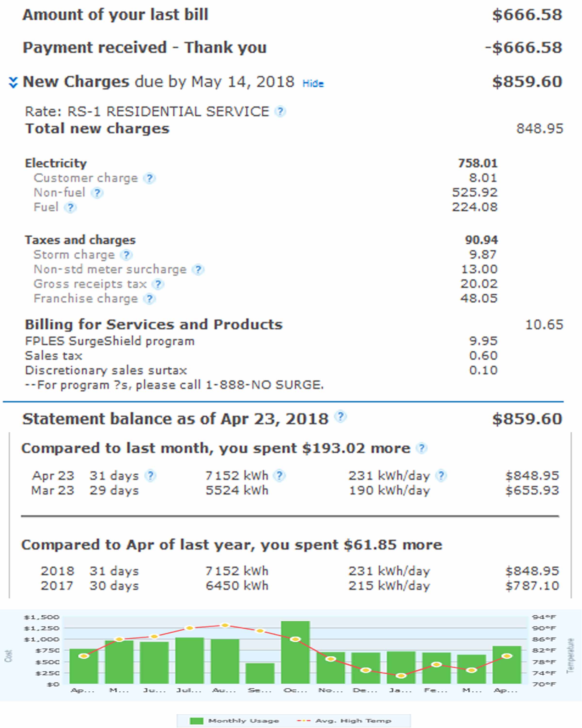
Task: Click the tall October usage bar
Action: pyautogui.click(x=295, y=652)
